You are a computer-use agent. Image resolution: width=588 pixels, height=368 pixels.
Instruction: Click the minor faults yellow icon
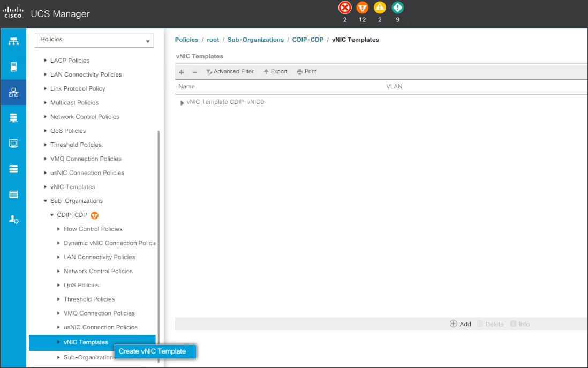click(380, 7)
